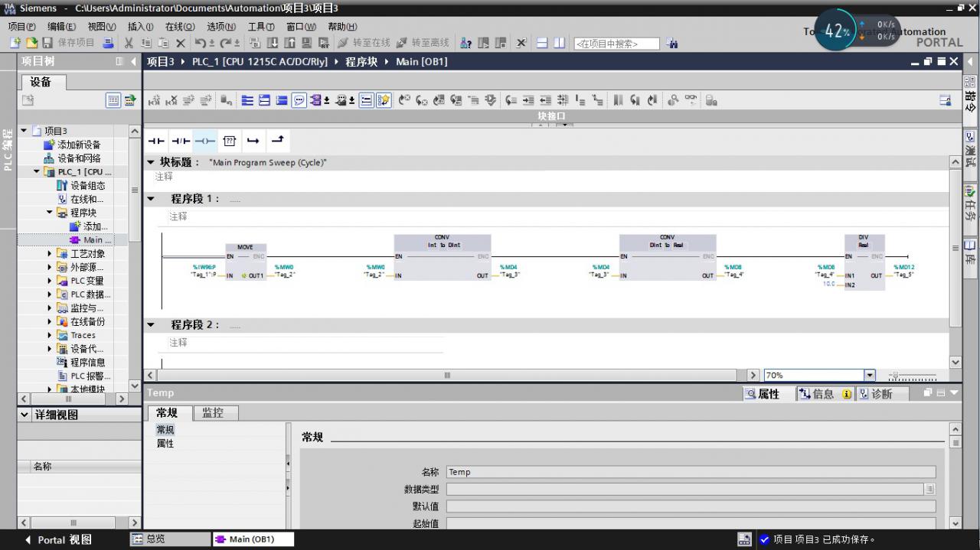This screenshot has height=550, width=980.
Task: Open the 总览 overview in the taskbar
Action: coord(170,539)
